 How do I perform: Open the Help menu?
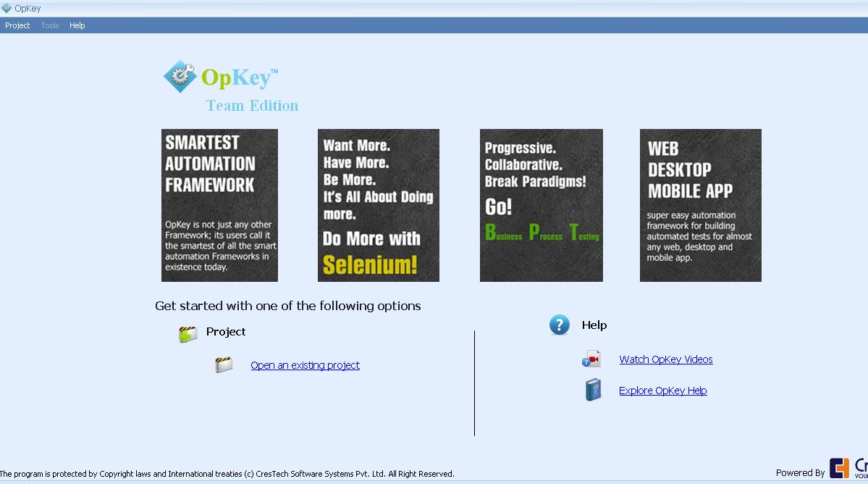point(77,25)
